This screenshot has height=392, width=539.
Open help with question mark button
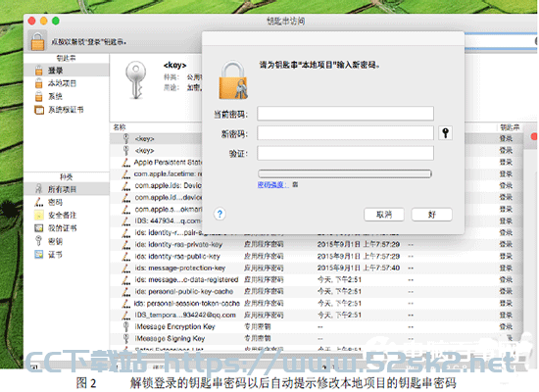click(220, 214)
